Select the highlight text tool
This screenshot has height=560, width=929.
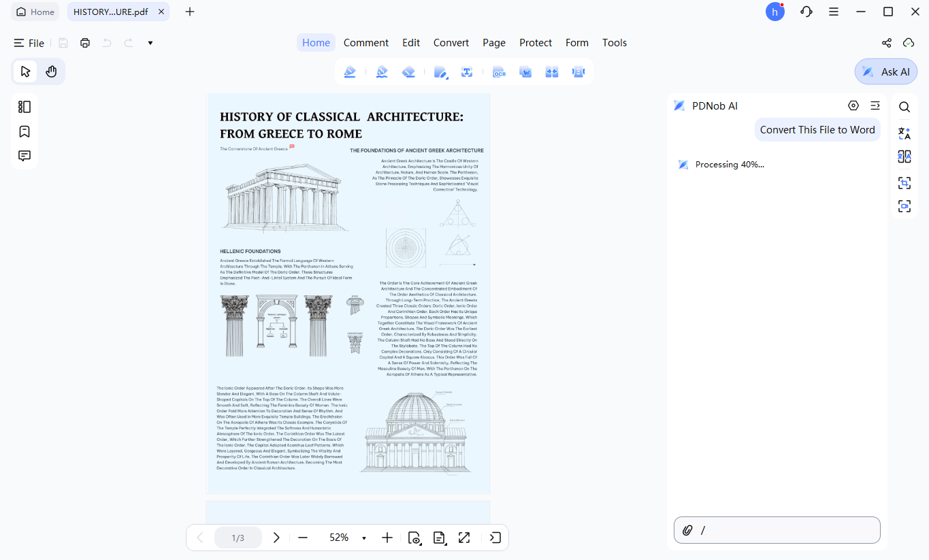pyautogui.click(x=350, y=71)
